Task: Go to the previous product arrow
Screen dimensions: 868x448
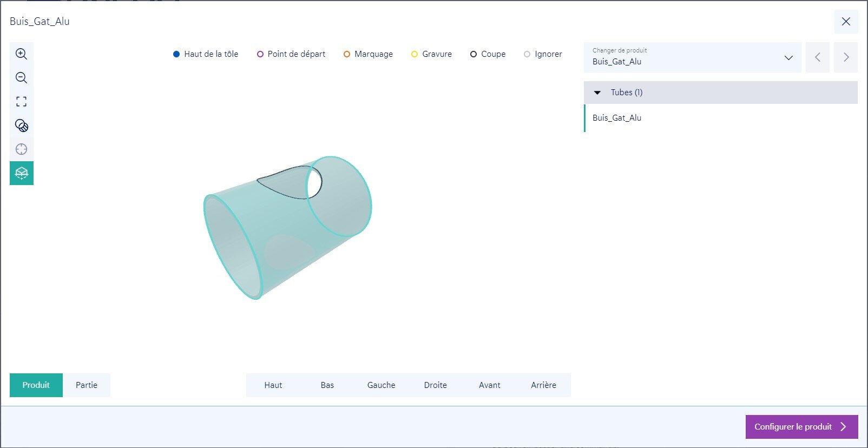Action: 817,57
